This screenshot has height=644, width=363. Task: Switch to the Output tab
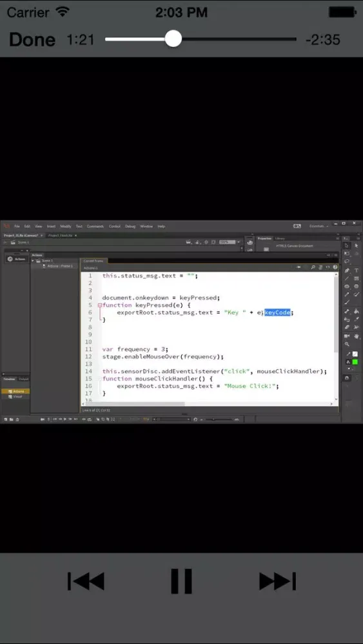click(x=23, y=379)
